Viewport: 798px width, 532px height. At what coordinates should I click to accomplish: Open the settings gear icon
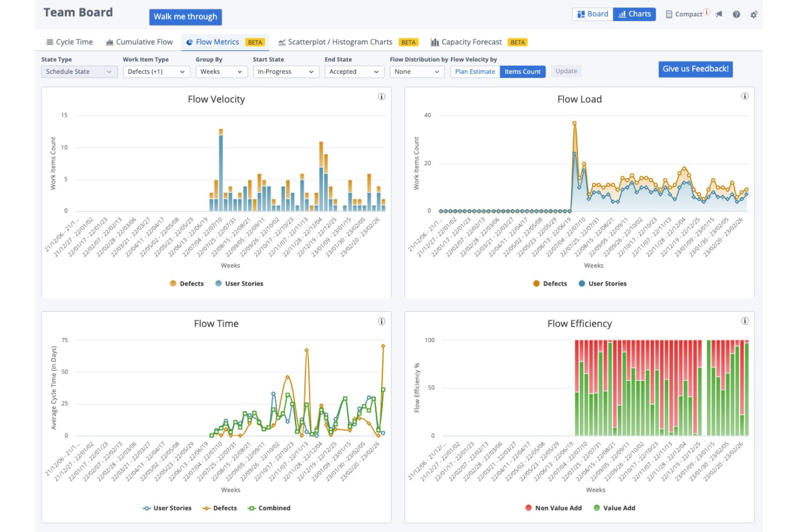click(x=754, y=15)
